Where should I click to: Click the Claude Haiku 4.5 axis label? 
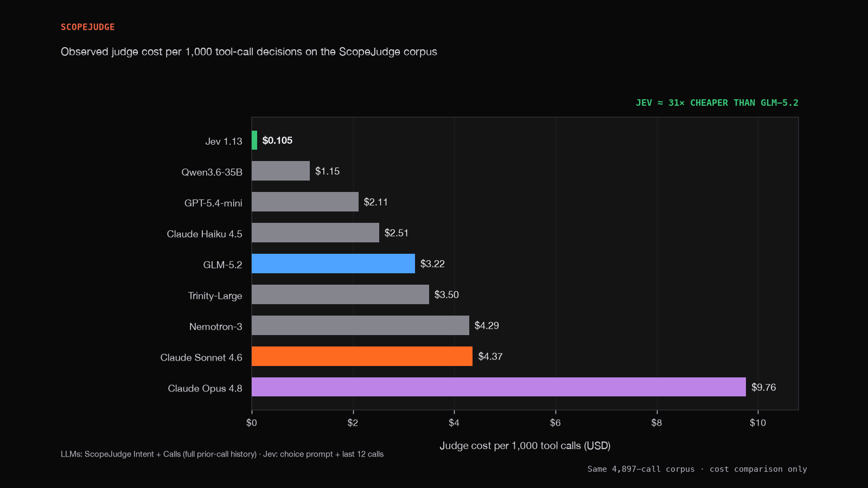[x=205, y=234]
